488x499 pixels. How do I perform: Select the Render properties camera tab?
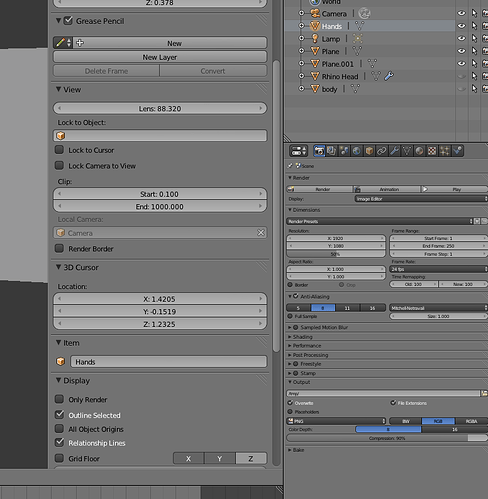tap(319, 151)
